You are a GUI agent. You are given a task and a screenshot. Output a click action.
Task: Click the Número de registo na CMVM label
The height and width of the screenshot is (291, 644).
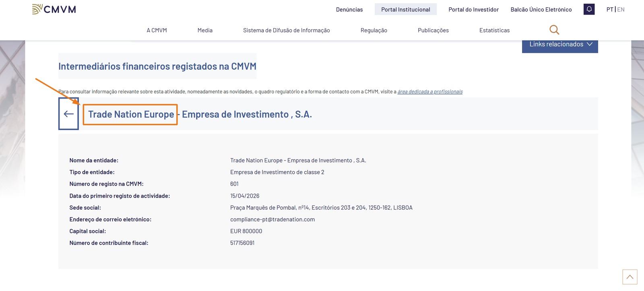pyautogui.click(x=106, y=184)
